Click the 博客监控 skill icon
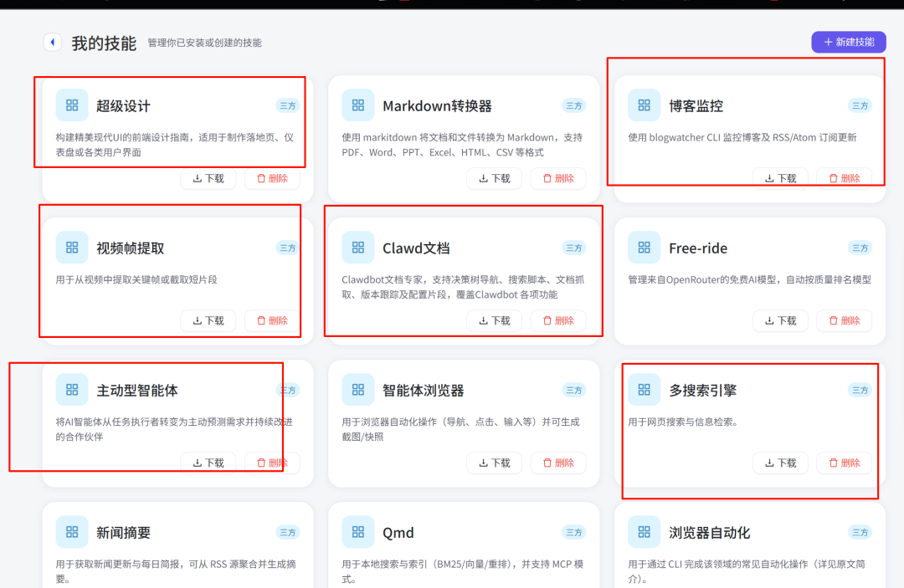Screen dimensions: 904x588 pos(644,105)
